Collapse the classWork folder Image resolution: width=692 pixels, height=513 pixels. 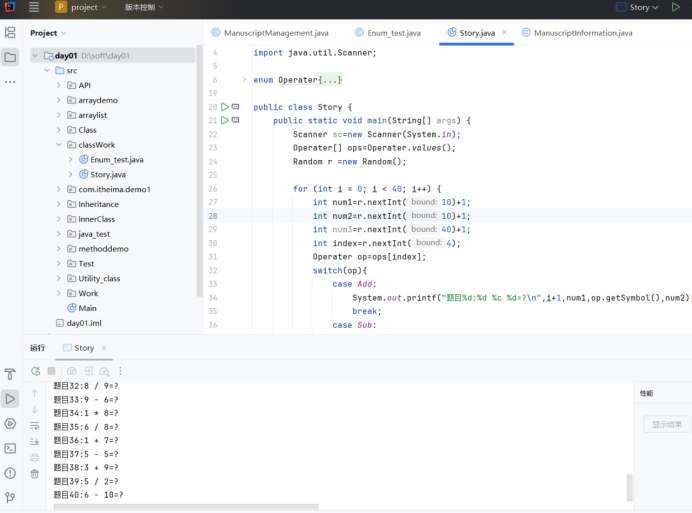coord(59,145)
